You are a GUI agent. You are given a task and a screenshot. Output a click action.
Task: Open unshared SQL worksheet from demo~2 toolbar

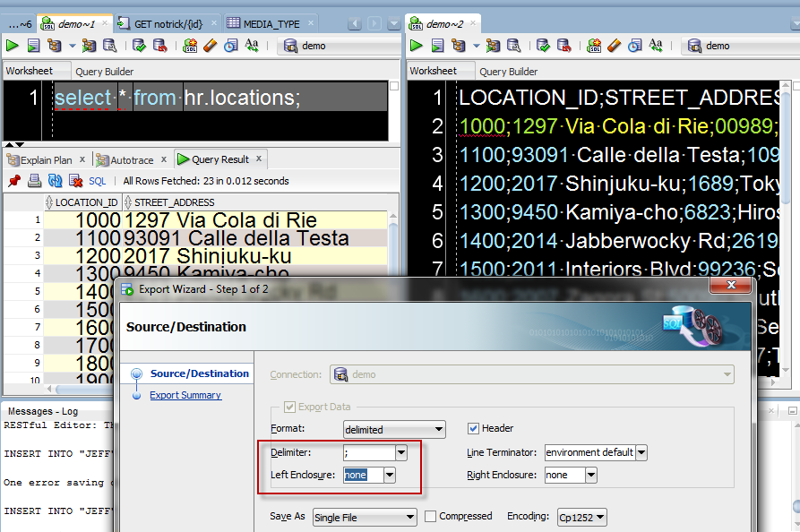[594, 46]
